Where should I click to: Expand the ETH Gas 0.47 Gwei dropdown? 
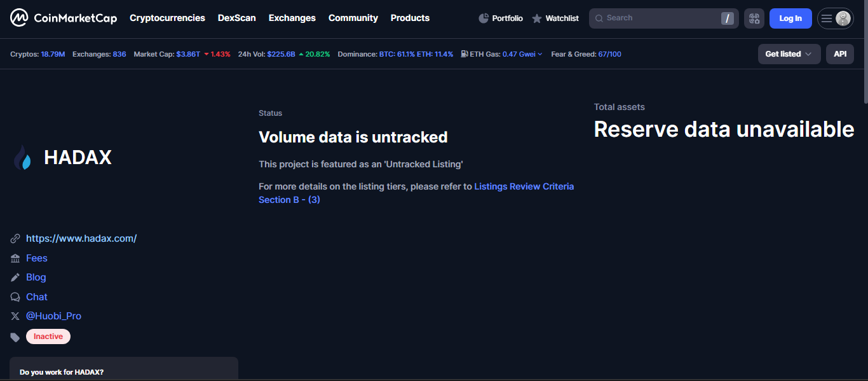click(522, 54)
